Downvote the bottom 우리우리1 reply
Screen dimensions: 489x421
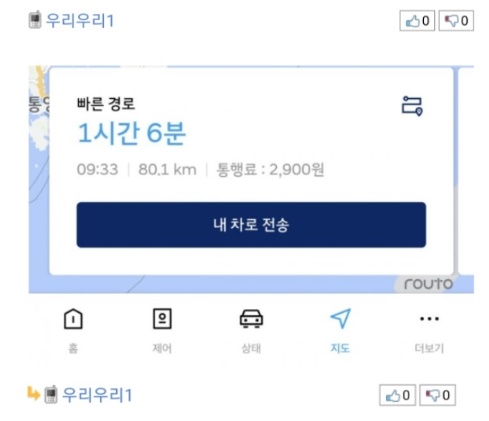click(x=437, y=395)
